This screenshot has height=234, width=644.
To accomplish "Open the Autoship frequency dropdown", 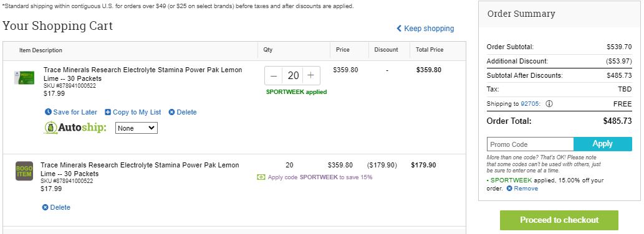I will tap(137, 128).
